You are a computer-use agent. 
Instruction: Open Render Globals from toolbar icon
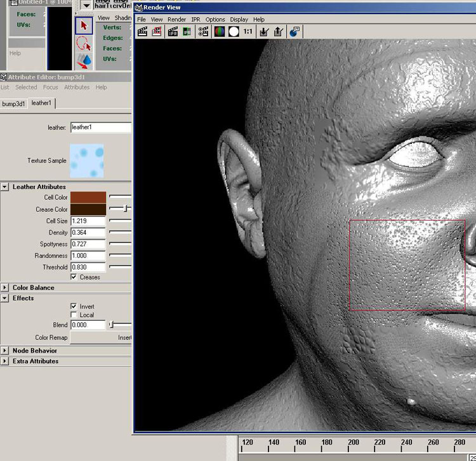204,31
